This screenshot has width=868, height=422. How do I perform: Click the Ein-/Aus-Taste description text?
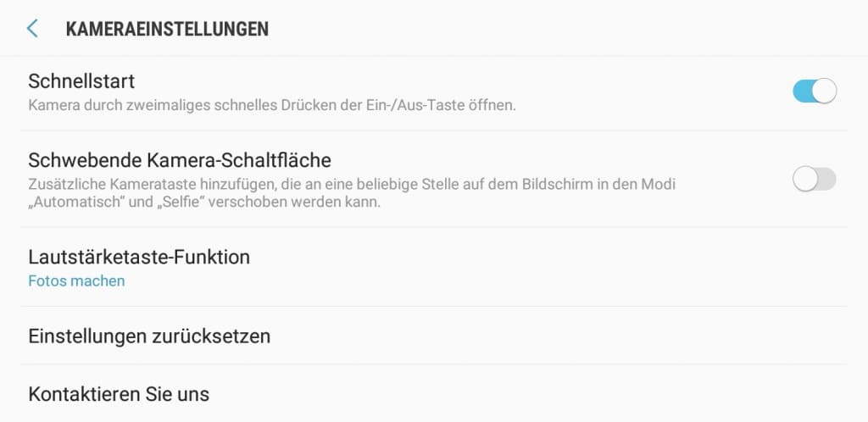coord(272,105)
